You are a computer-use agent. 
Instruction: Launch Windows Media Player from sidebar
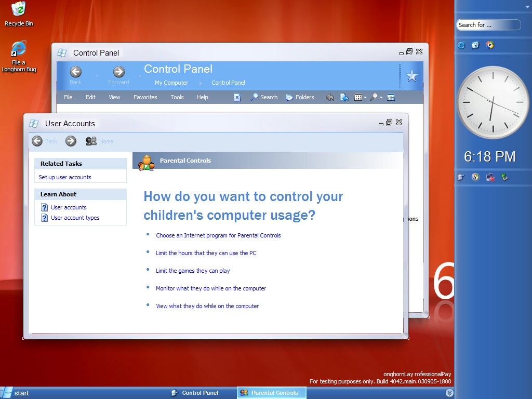(x=490, y=45)
